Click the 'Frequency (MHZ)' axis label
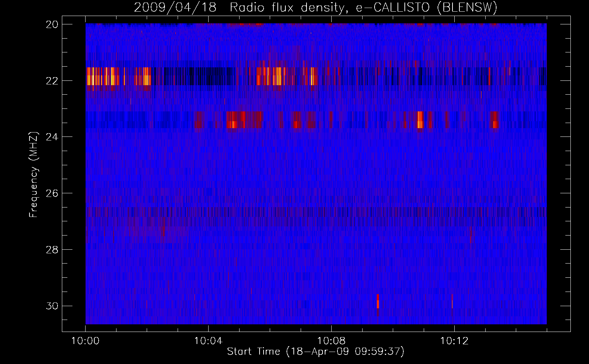Screen dimensions: 589x364 pyautogui.click(x=33, y=175)
